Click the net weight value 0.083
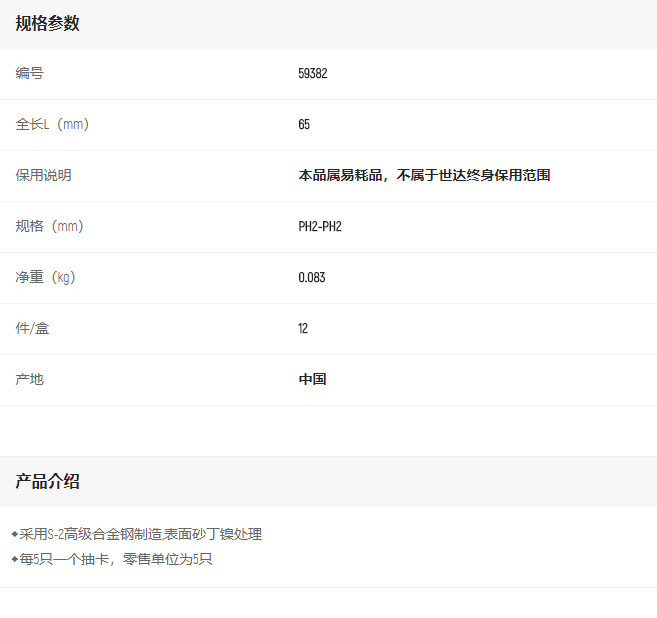 [312, 278]
